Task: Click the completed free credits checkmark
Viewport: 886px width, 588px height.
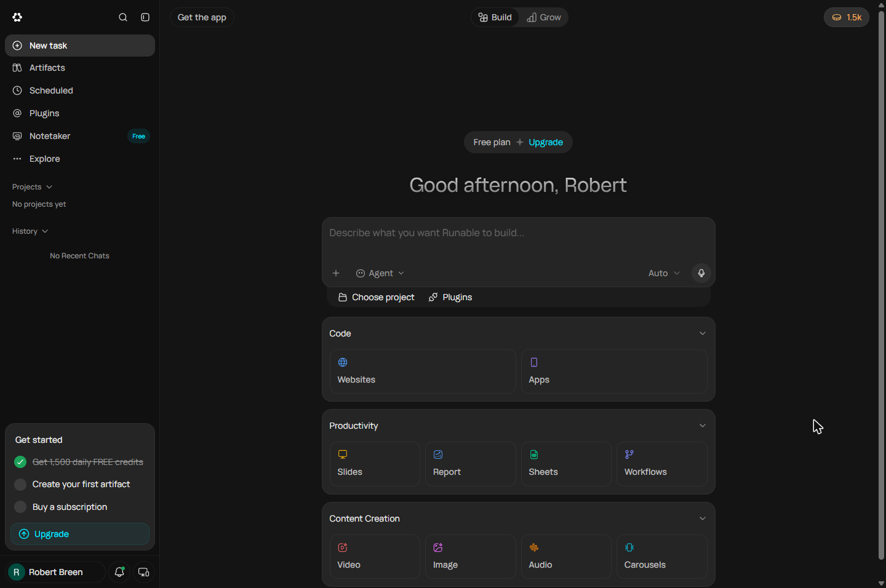Action: [x=20, y=462]
